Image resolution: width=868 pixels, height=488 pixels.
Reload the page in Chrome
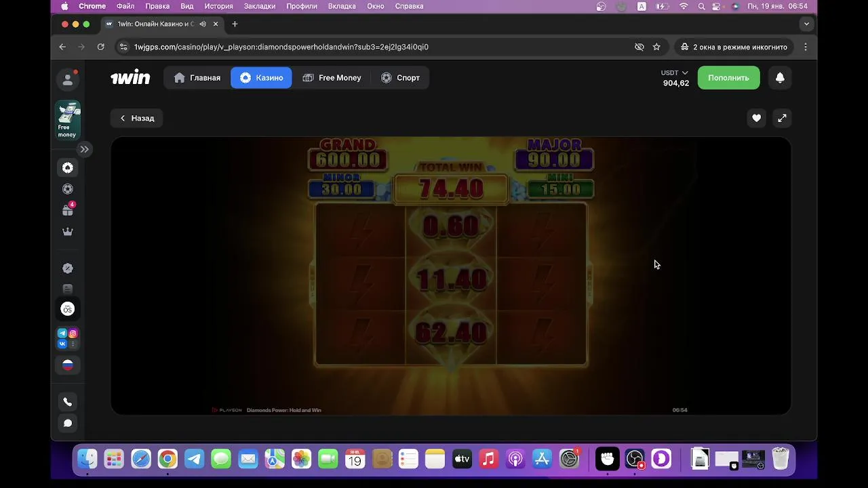[100, 47]
